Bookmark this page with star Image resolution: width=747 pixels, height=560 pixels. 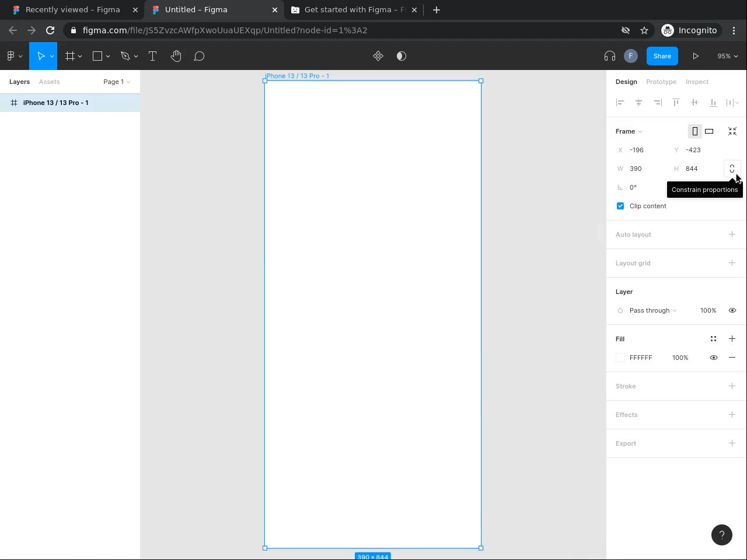(x=644, y=30)
